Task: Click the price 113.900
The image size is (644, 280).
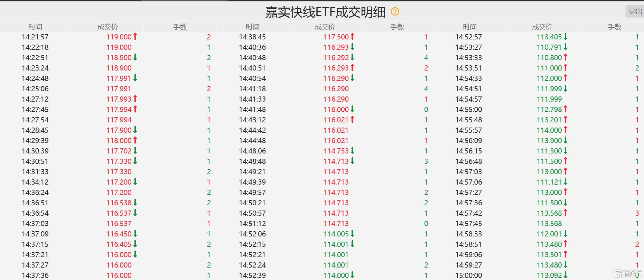Action: click(x=549, y=141)
